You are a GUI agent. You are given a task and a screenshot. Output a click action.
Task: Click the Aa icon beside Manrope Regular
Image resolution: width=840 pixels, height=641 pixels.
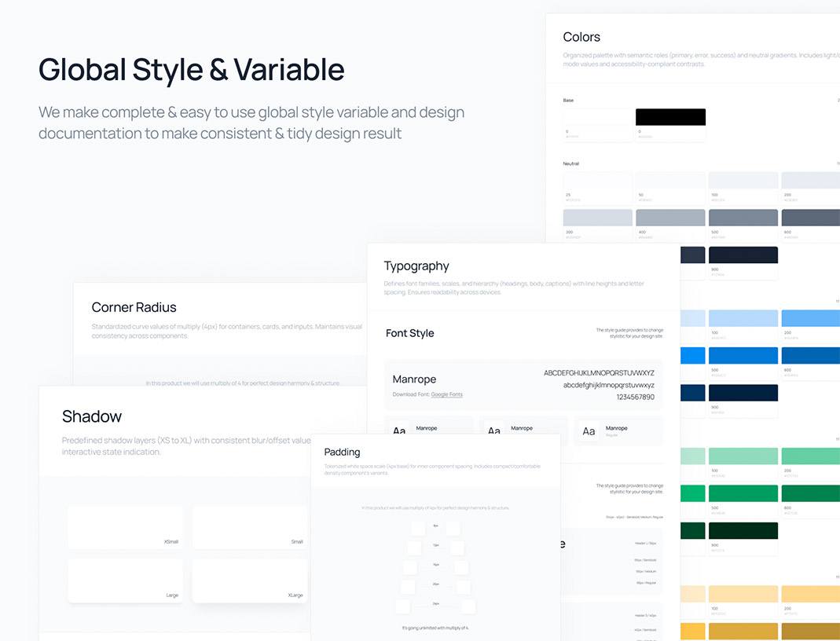589,430
